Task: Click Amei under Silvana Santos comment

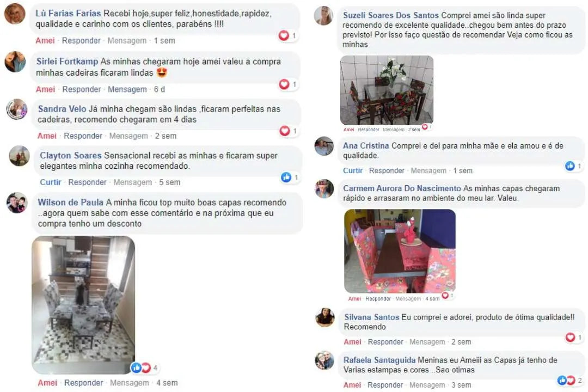Action: click(352, 342)
